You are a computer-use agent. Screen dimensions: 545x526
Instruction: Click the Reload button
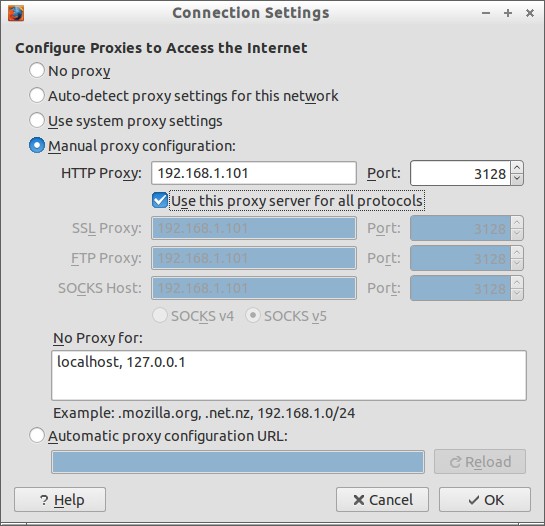point(480,462)
